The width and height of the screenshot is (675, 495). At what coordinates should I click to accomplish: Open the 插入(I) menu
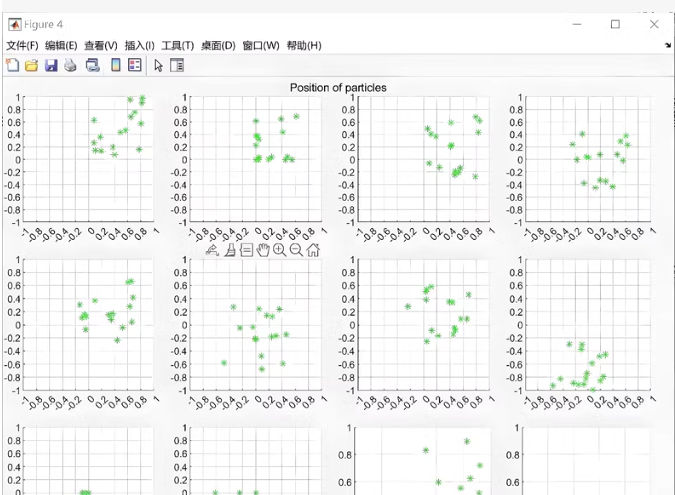[x=139, y=46]
